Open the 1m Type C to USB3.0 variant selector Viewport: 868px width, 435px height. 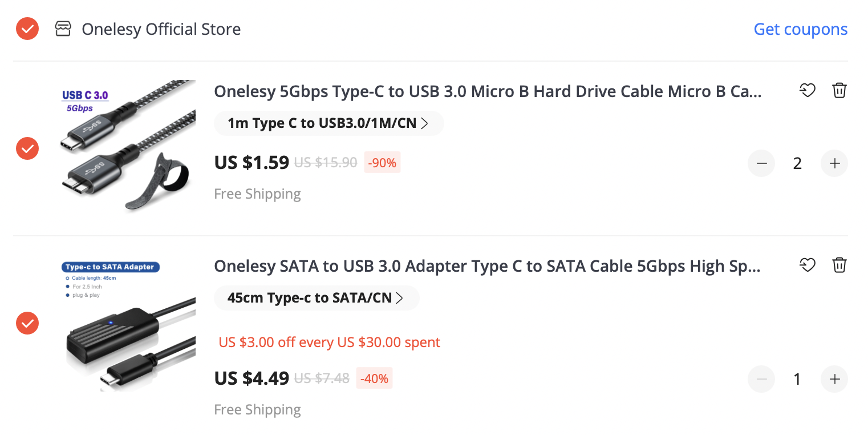[328, 123]
